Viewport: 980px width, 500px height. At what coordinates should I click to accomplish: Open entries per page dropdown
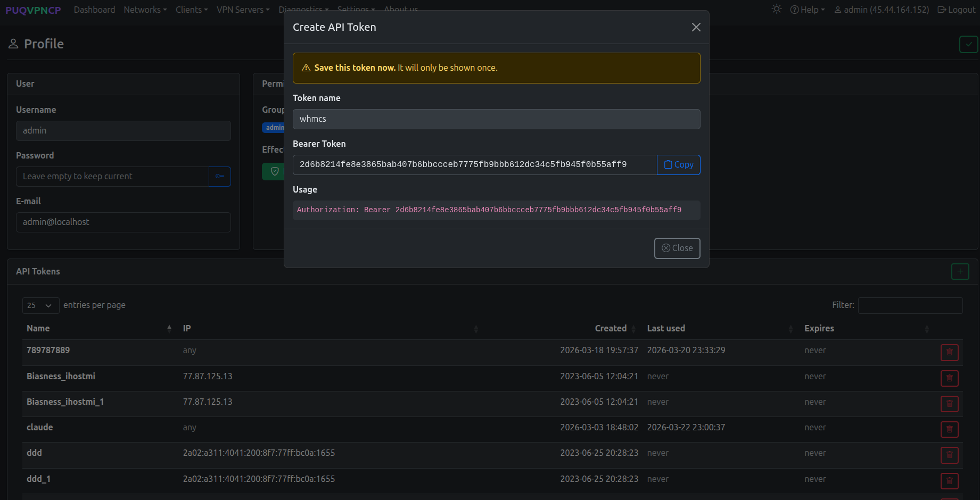(40, 305)
